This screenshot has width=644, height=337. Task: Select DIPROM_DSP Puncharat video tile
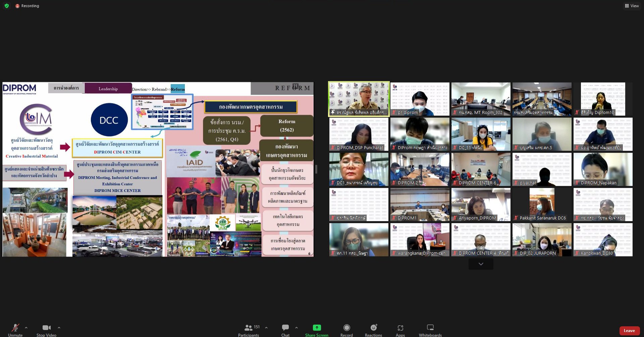[359, 134]
